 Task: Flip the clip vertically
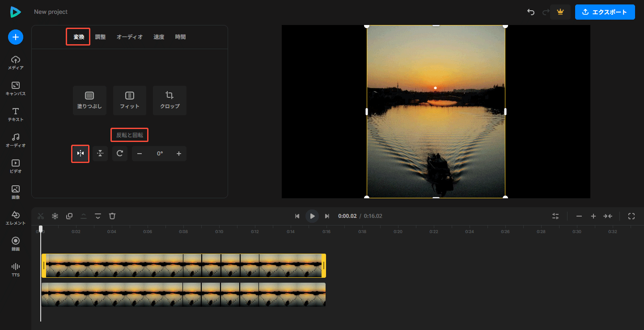pyautogui.click(x=100, y=154)
